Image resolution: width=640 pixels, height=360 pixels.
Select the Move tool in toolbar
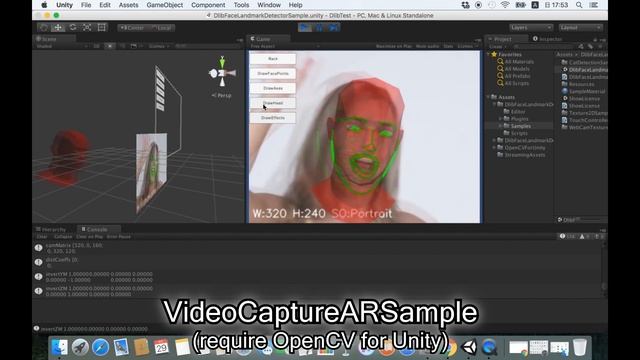coord(58,27)
